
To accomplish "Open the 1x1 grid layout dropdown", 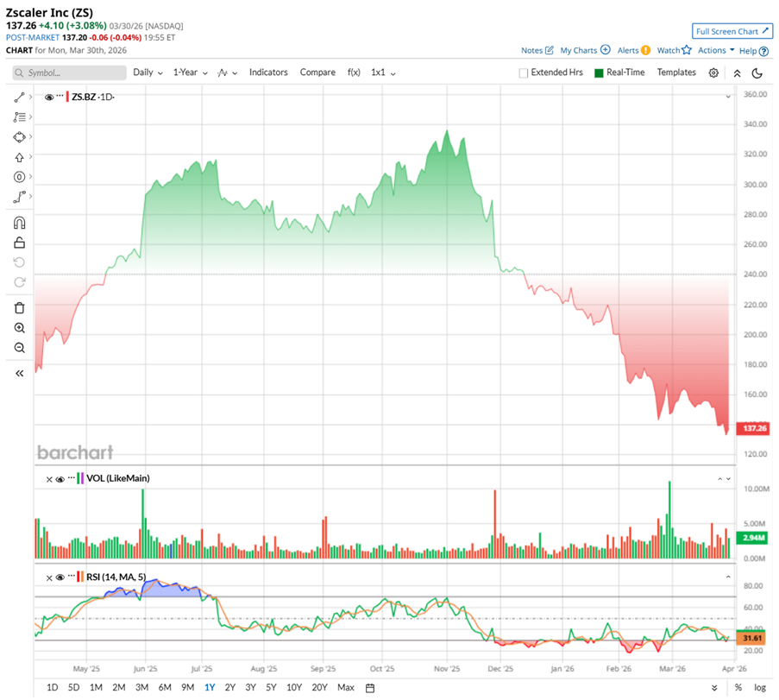I will (x=383, y=73).
